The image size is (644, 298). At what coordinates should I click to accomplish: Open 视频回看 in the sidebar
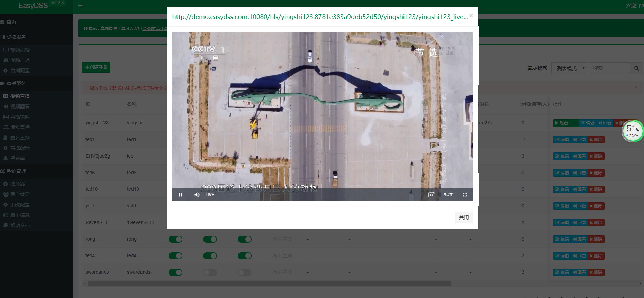click(x=20, y=106)
